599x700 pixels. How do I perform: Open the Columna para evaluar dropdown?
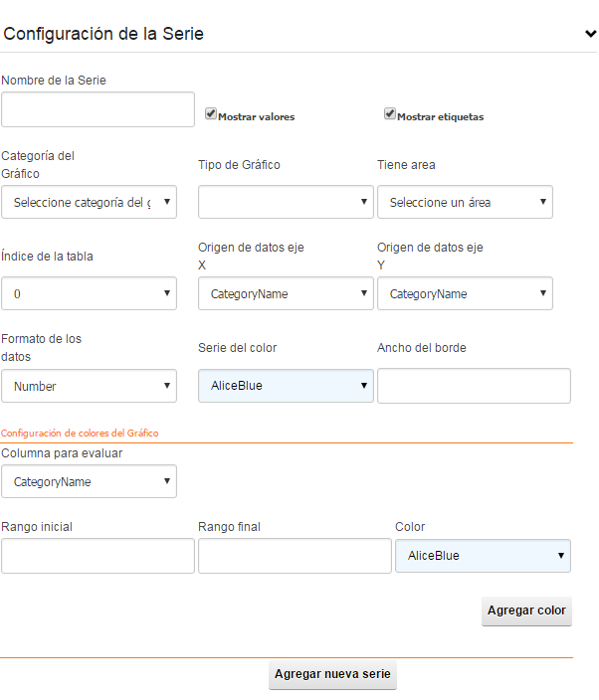click(89, 481)
